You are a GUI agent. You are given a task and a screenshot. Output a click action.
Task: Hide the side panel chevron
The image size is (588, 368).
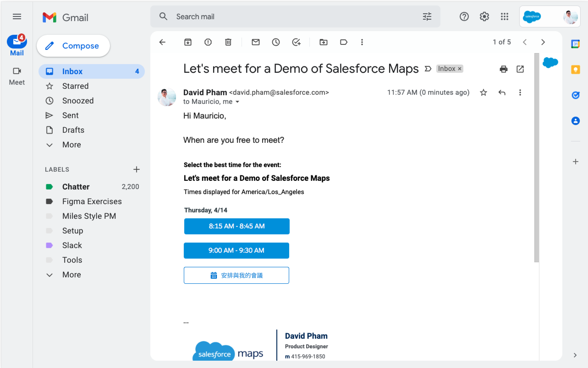pyautogui.click(x=575, y=355)
